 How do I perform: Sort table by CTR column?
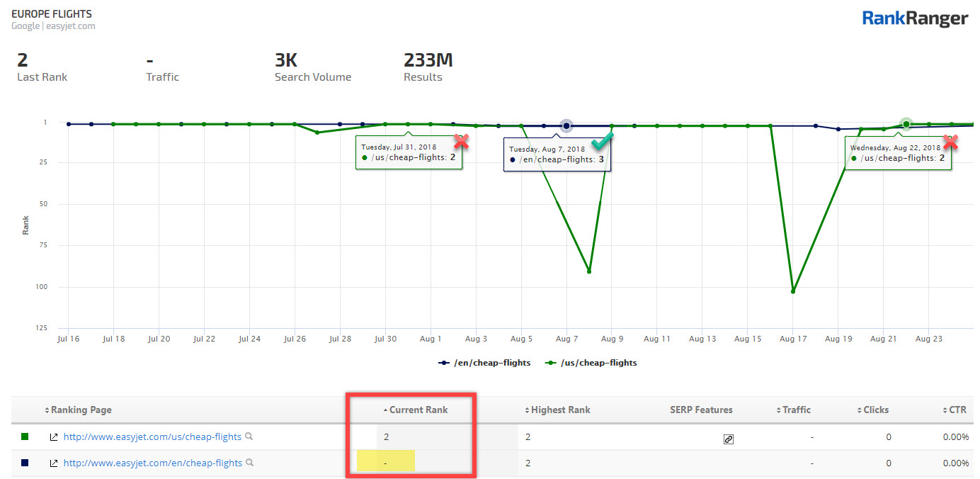click(x=955, y=410)
